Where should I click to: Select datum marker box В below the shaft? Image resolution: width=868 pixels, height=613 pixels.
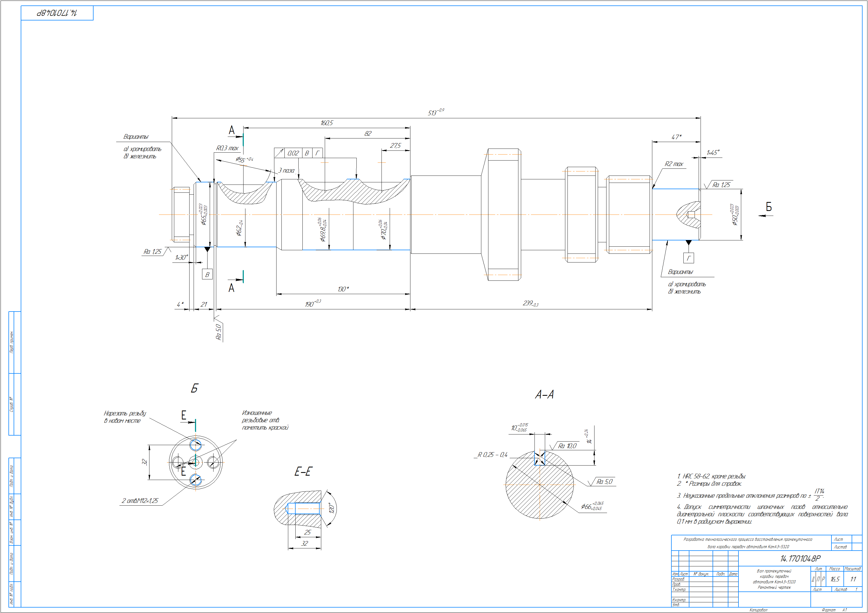pyautogui.click(x=207, y=274)
